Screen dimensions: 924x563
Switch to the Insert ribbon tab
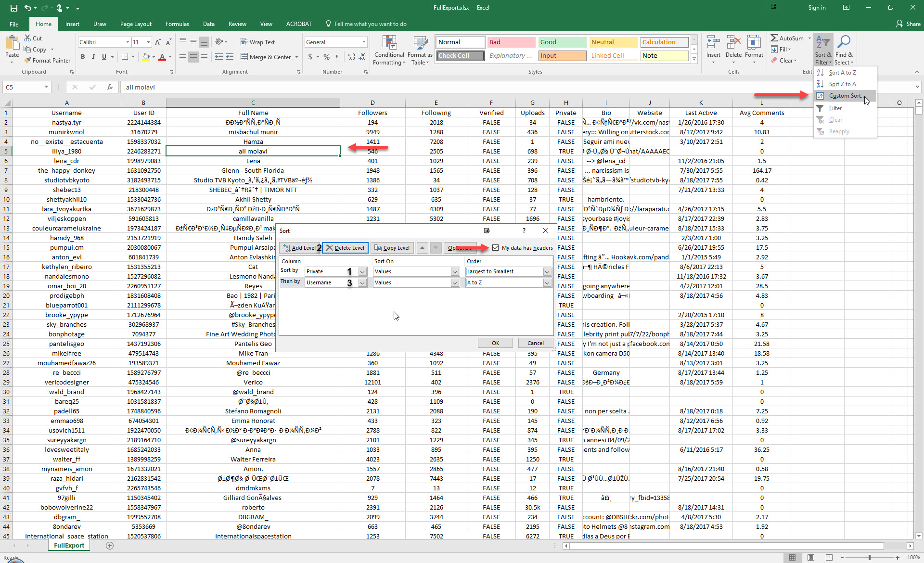tap(72, 24)
